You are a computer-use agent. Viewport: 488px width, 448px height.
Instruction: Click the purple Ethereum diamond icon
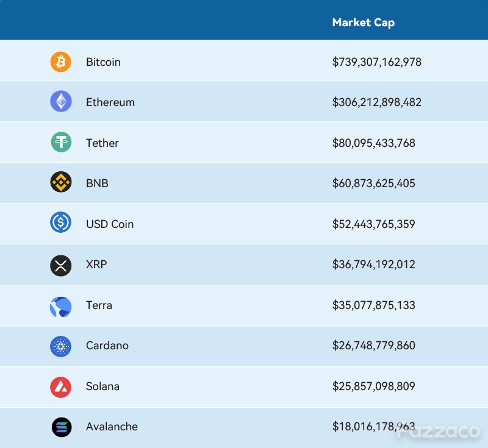(x=60, y=101)
